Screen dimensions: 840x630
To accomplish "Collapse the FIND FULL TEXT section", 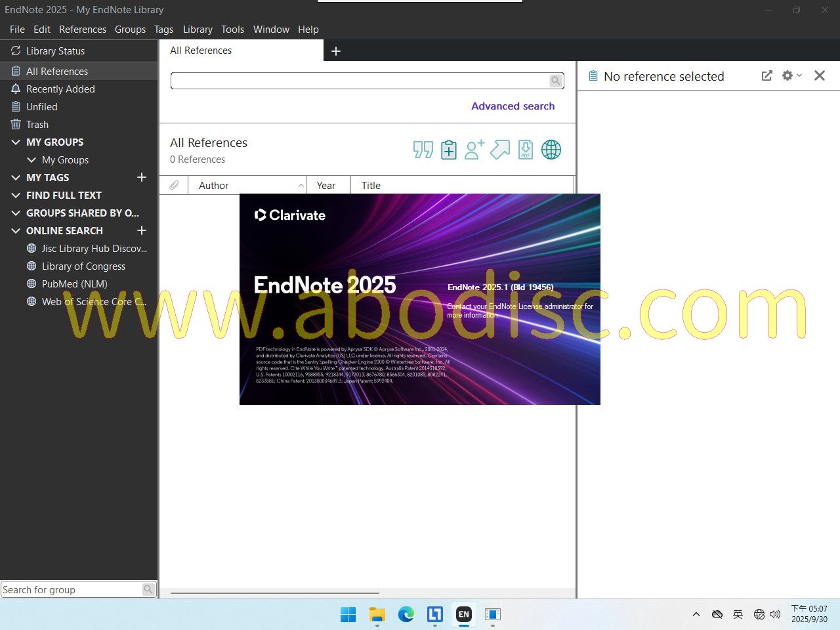I will [16, 196].
